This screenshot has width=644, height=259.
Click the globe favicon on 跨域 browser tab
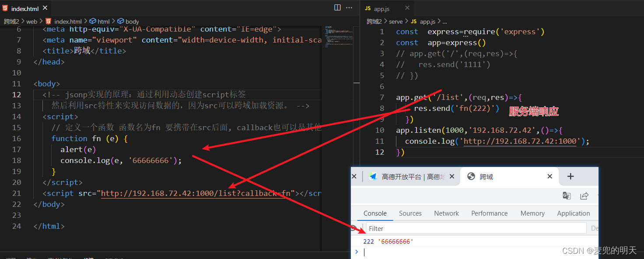click(x=470, y=176)
